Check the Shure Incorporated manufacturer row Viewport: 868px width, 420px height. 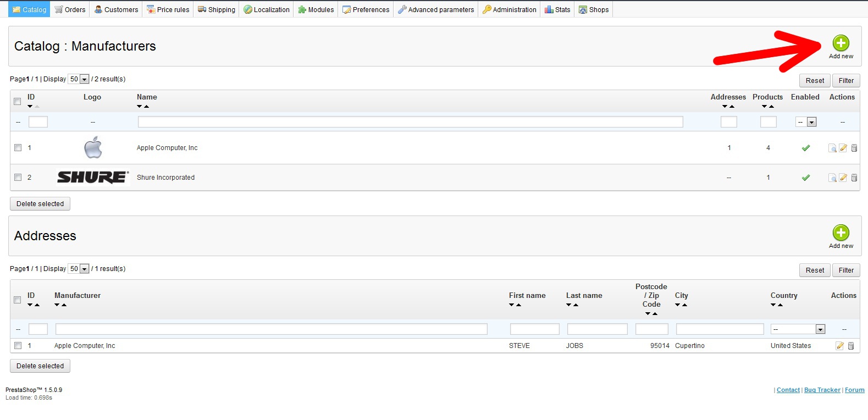coord(18,178)
